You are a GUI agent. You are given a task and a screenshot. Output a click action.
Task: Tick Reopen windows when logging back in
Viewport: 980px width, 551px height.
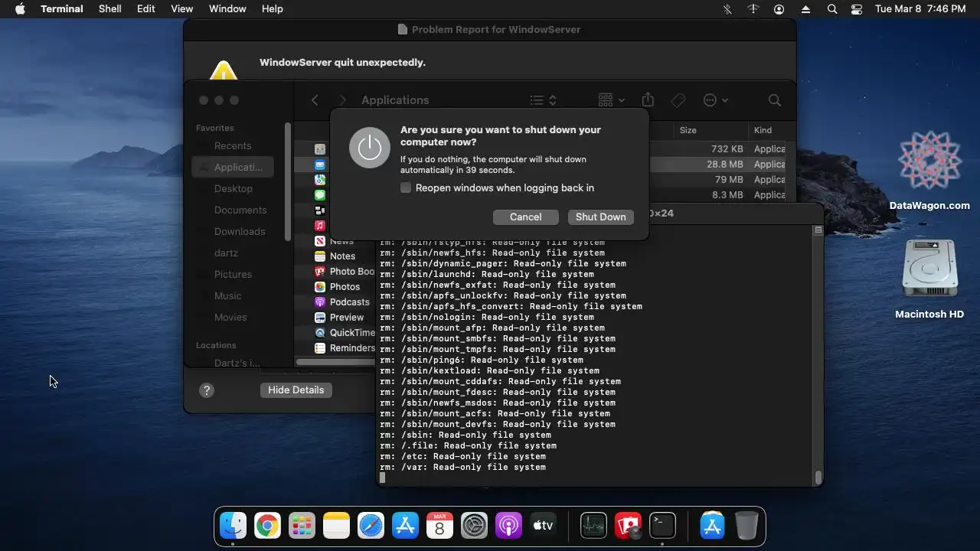click(x=406, y=187)
